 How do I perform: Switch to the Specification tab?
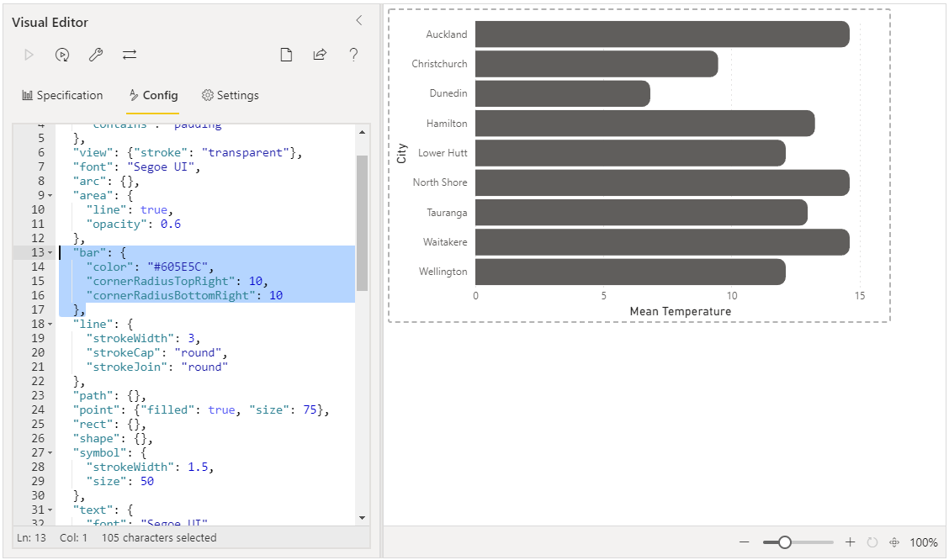point(62,96)
